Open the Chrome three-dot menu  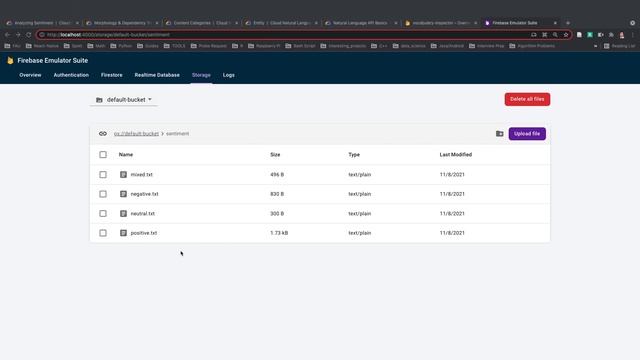click(x=633, y=35)
